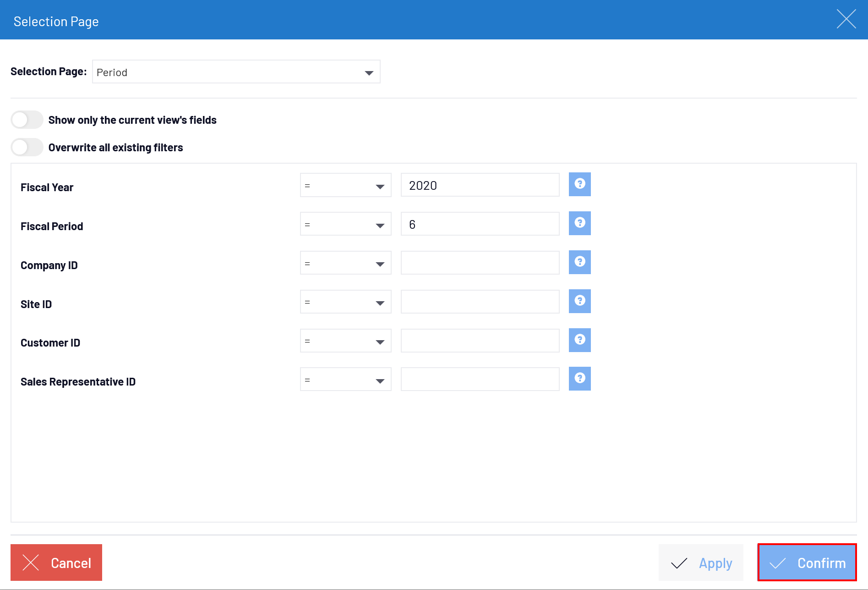The width and height of the screenshot is (868, 590).
Task: Open the Customer ID operator dropdown
Action: (x=345, y=341)
